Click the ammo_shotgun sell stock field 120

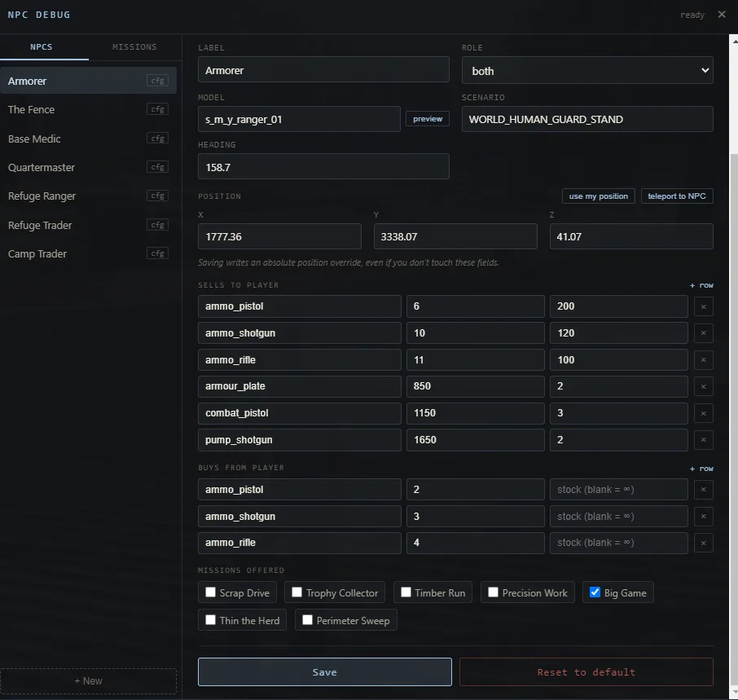tap(619, 332)
